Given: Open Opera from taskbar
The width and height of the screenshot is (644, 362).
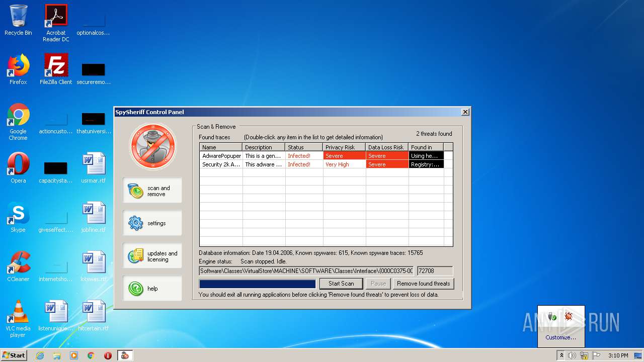Looking at the screenshot, I should (x=108, y=355).
